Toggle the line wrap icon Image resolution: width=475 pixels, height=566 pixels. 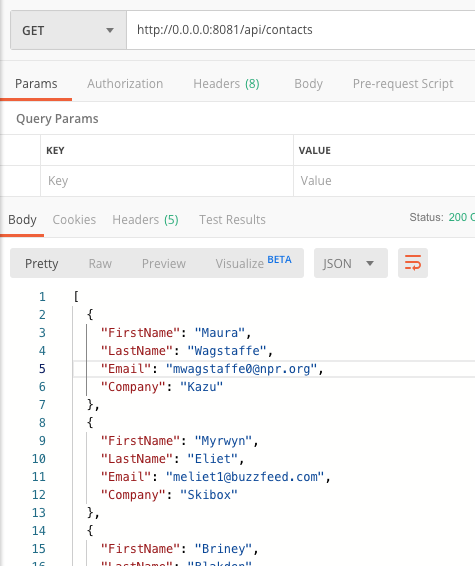click(x=413, y=263)
